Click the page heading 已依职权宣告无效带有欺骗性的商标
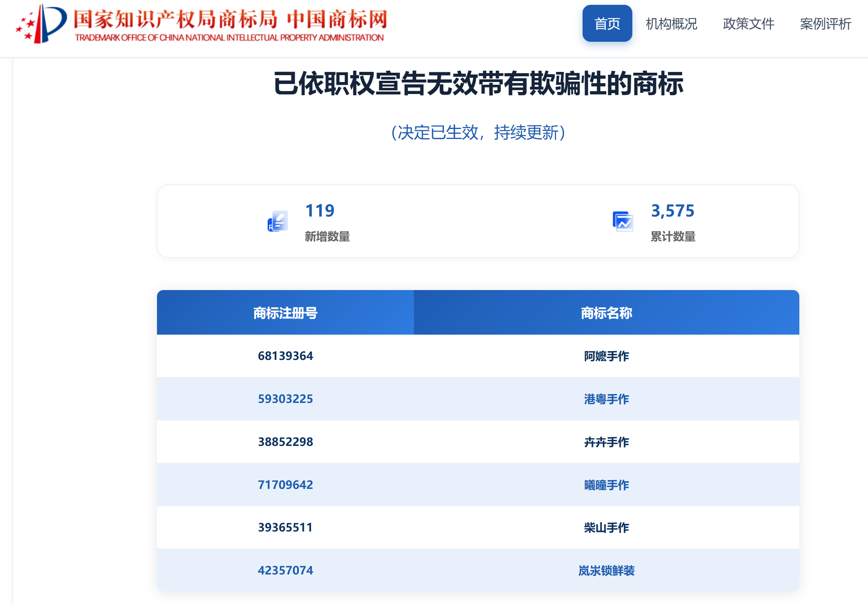Image resolution: width=868 pixels, height=605 pixels. coord(478,84)
